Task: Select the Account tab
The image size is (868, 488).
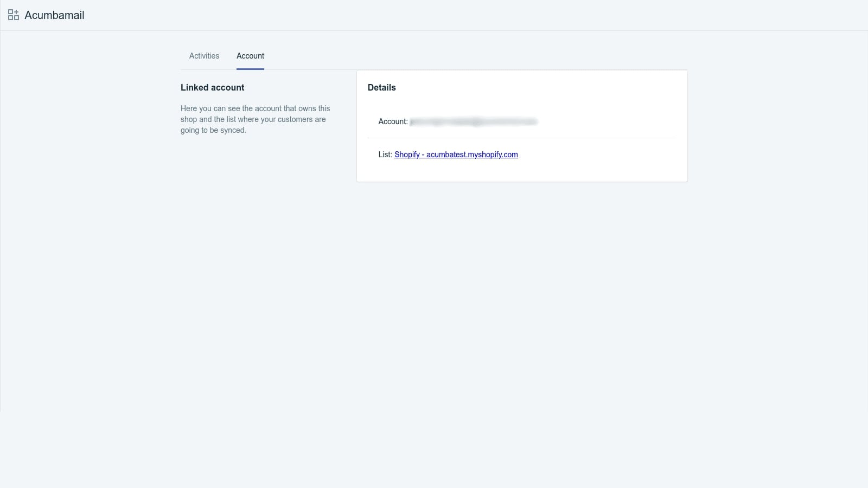Action: (x=250, y=56)
